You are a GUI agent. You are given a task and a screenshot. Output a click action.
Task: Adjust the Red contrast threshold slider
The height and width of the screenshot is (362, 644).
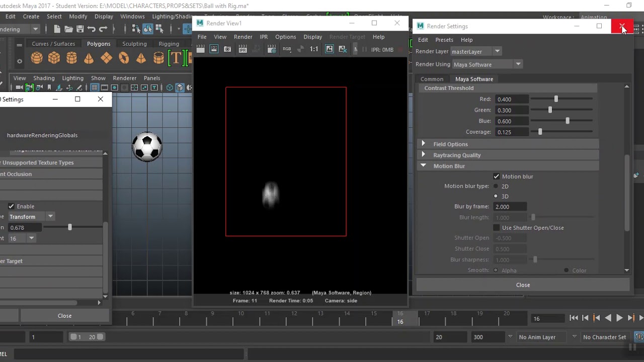point(556,99)
